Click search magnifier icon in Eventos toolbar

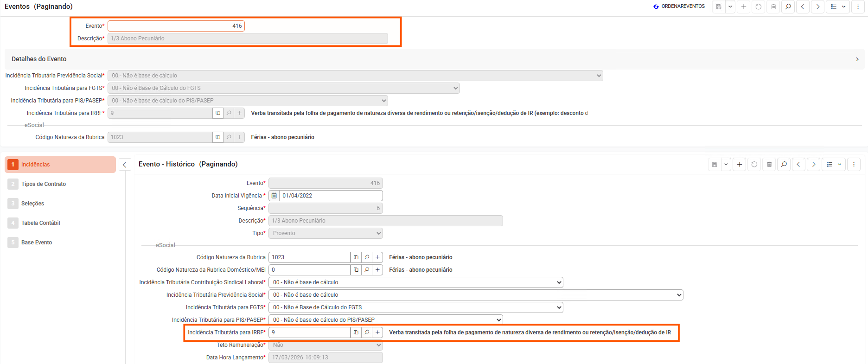788,7
